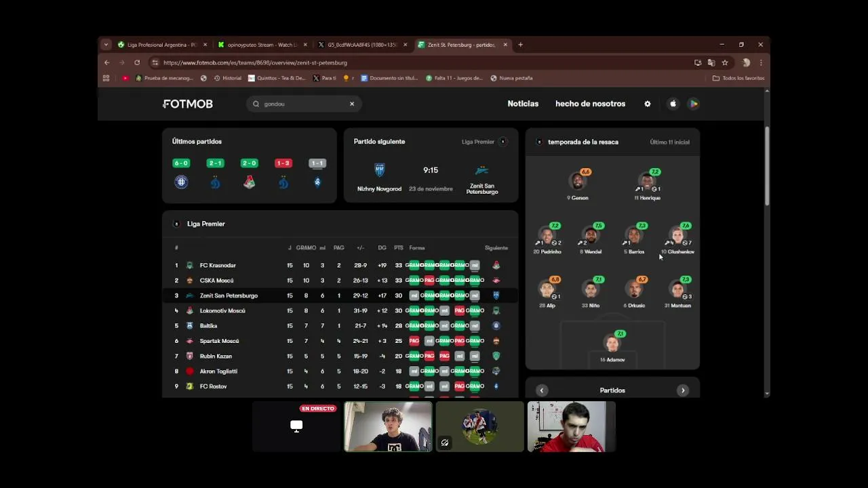Open the Google Play store icon
The image size is (868, 488).
pyautogui.click(x=693, y=104)
